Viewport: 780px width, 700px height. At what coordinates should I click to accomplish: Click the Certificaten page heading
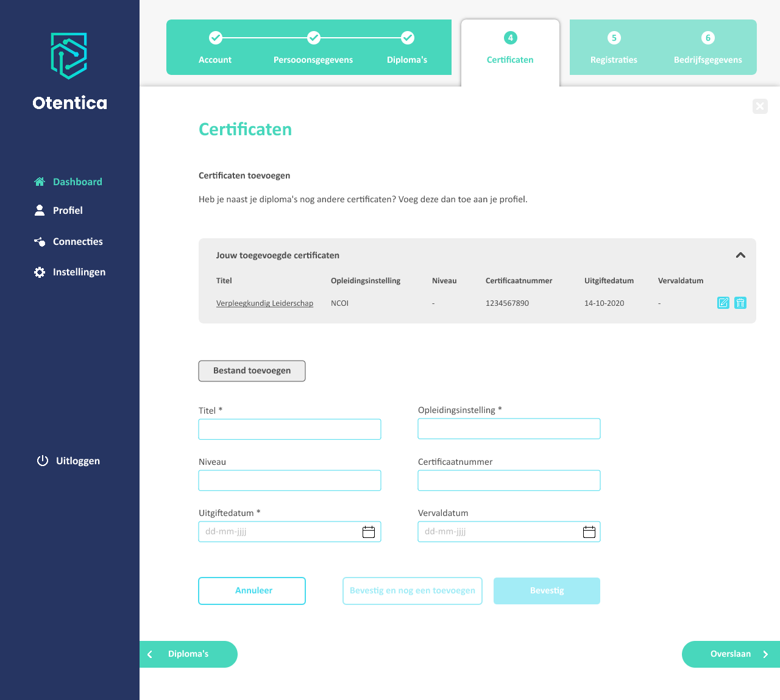click(x=245, y=129)
